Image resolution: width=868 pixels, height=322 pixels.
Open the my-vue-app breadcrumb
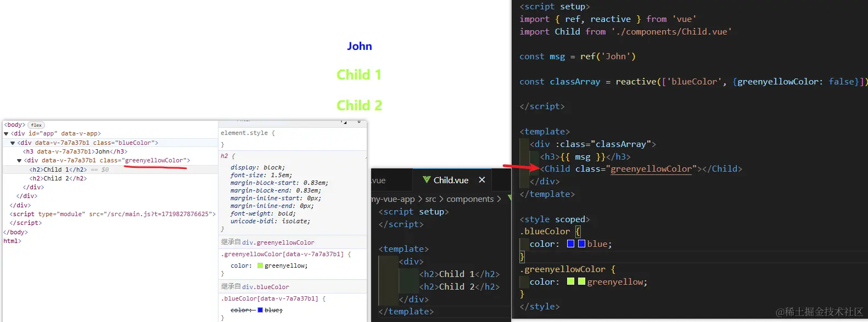point(393,199)
